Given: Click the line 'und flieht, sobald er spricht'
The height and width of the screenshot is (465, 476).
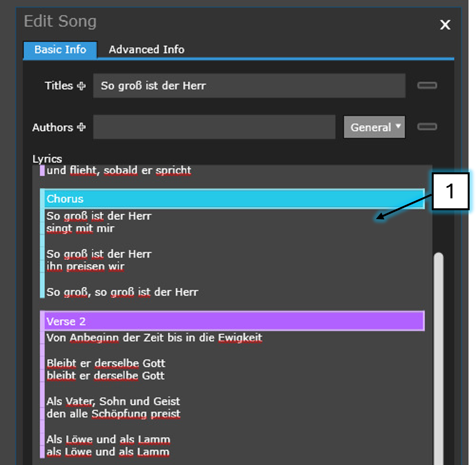Looking at the screenshot, I should pyautogui.click(x=119, y=170).
